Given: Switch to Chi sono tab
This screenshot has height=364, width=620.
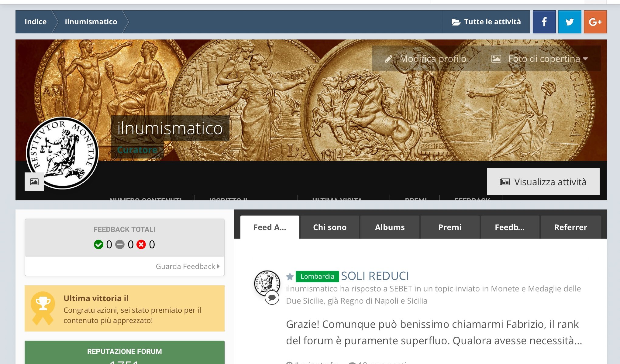Looking at the screenshot, I should click(x=330, y=227).
